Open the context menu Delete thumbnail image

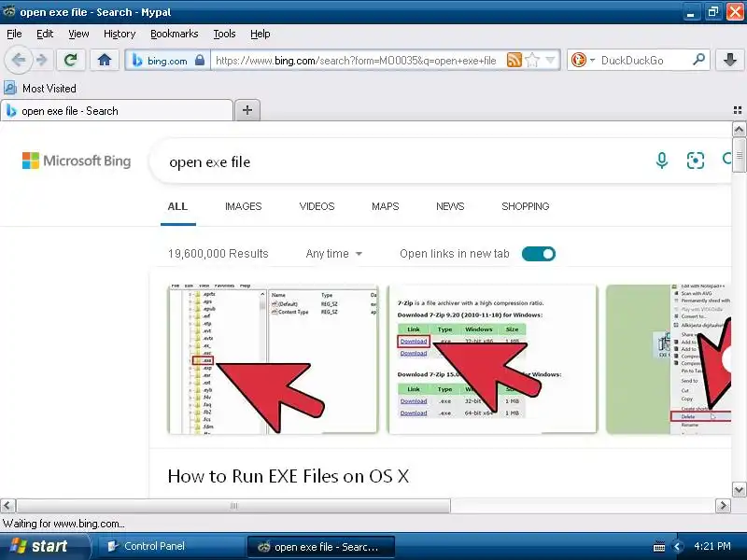pos(669,359)
